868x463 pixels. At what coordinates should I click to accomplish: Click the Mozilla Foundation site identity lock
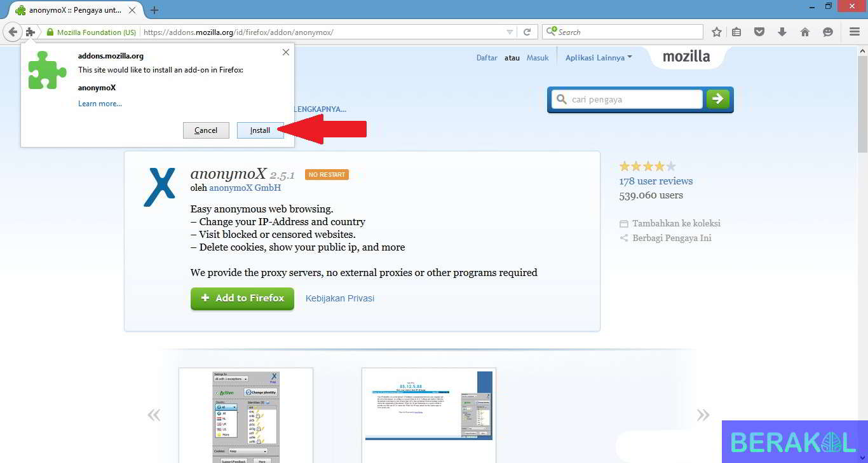(x=91, y=32)
